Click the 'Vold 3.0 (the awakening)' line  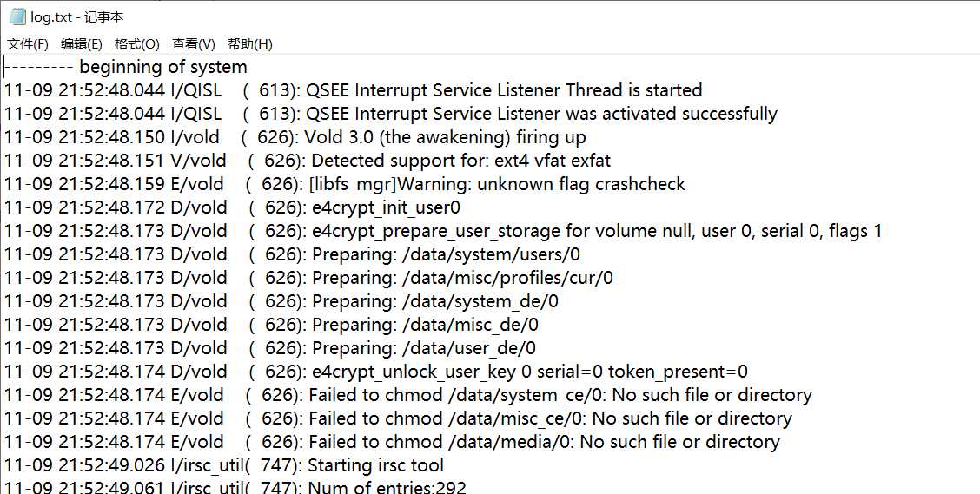295,137
